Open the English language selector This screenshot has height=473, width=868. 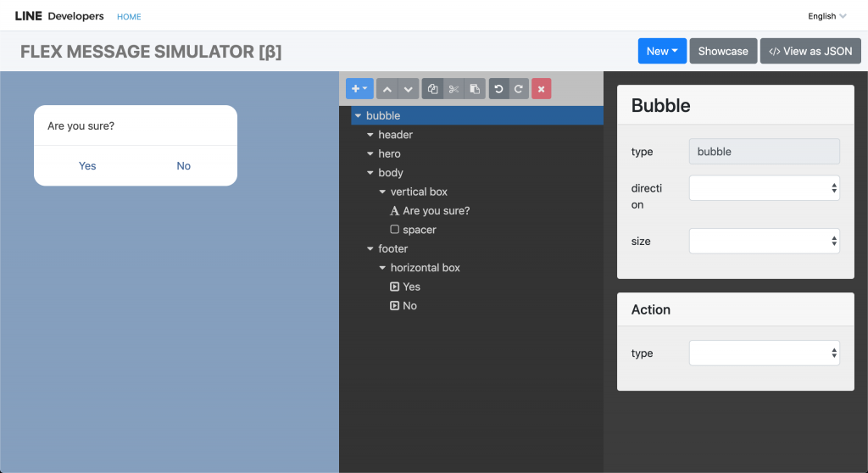(827, 16)
